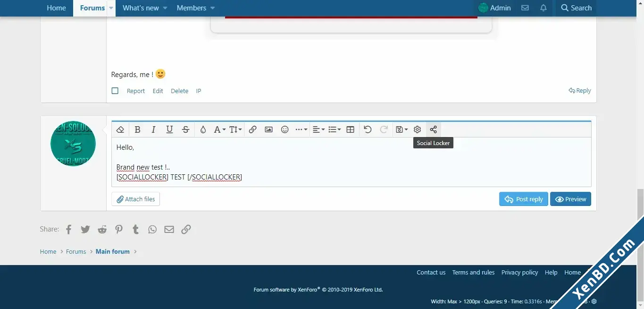Screen dimensions: 644x309
Task: Toggle underline formatting in the editor
Action: pyautogui.click(x=169, y=129)
